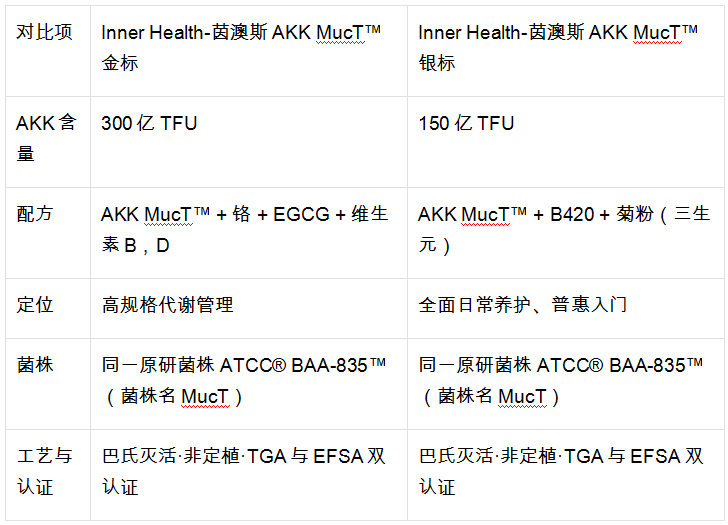
Task: Click the 定位 row label
Action: [48, 309]
